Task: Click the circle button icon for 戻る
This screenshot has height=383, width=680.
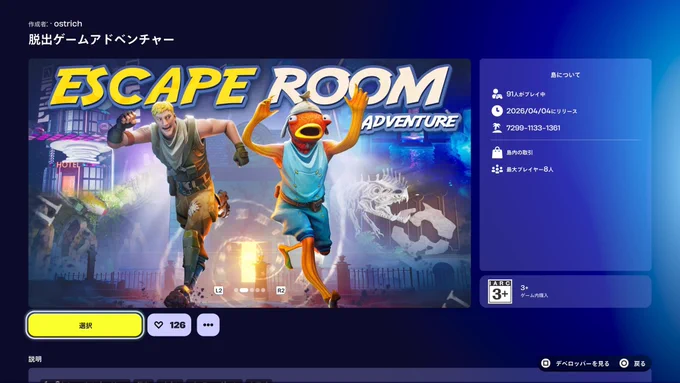Action: (624, 363)
